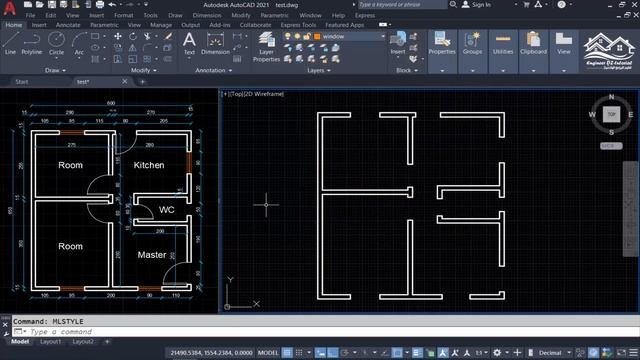The width and height of the screenshot is (640, 360).
Task: Toggle clean screen in status bar
Action: [x=621, y=353]
